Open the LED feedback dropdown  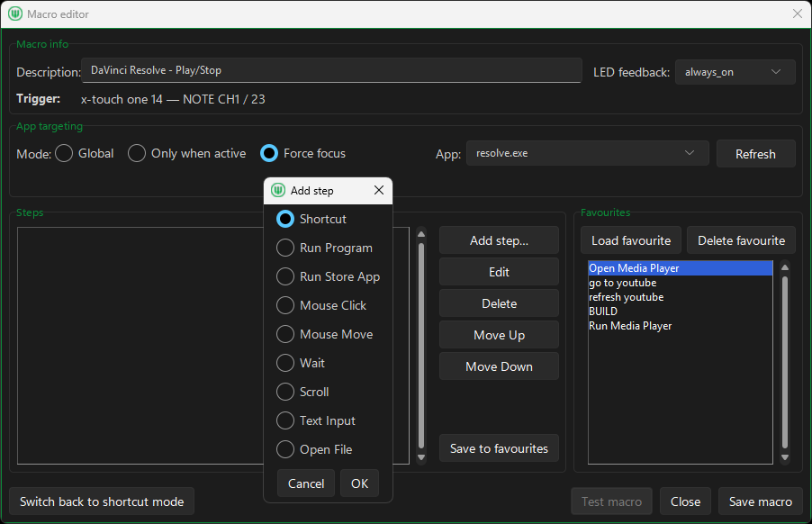pos(735,72)
